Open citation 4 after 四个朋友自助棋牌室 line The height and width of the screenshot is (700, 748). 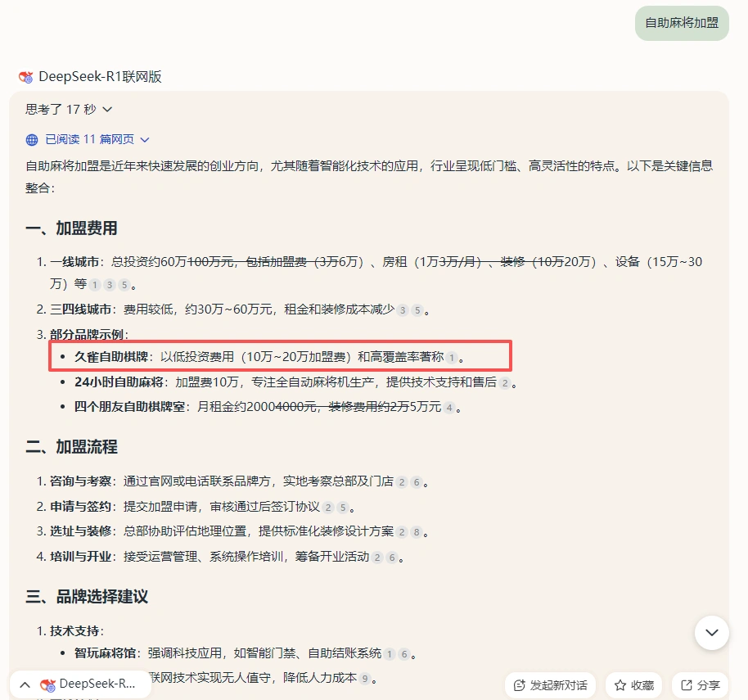pyautogui.click(x=448, y=407)
